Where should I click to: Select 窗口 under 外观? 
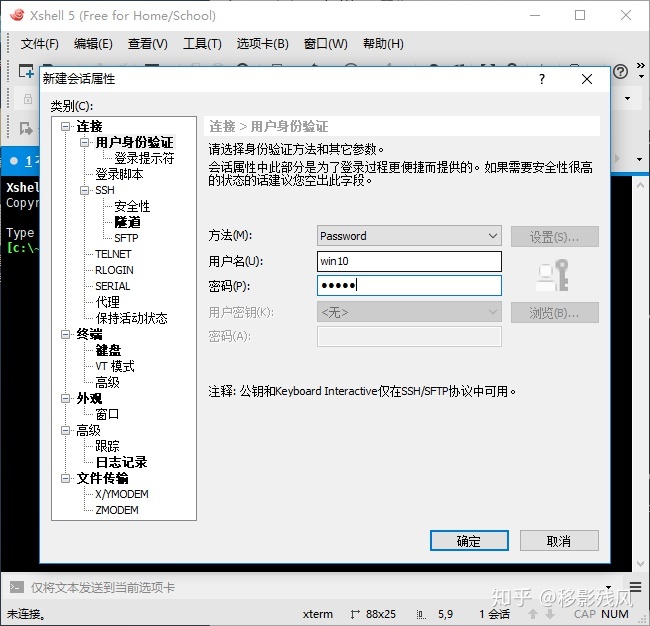(x=107, y=414)
